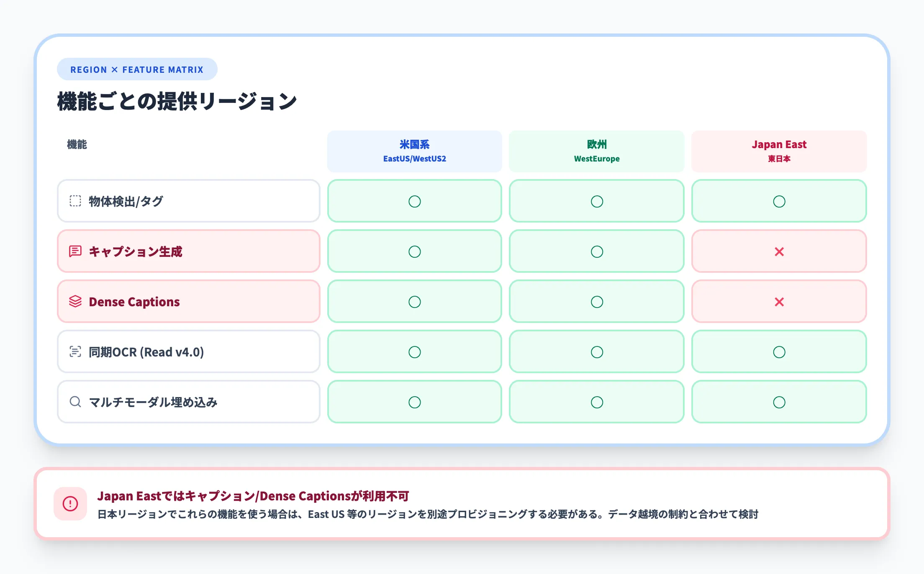Select the green 物体検出/タグ cell for 欧州
924x574 pixels.
pos(596,201)
